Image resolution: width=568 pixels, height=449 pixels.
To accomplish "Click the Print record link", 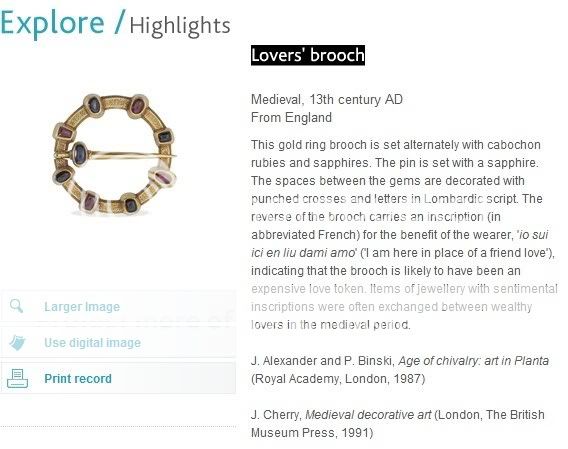I will coord(78,379).
